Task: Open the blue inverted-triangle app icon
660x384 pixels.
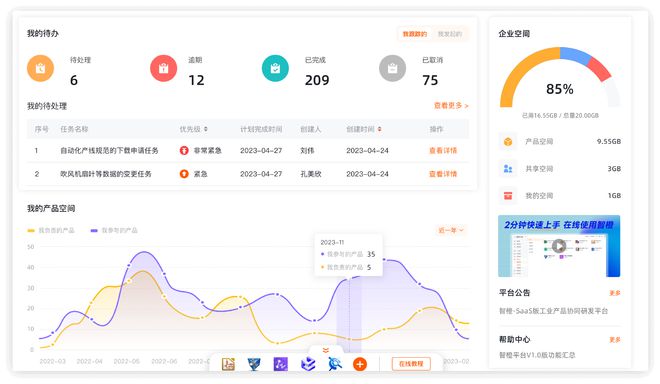Action: tap(253, 364)
